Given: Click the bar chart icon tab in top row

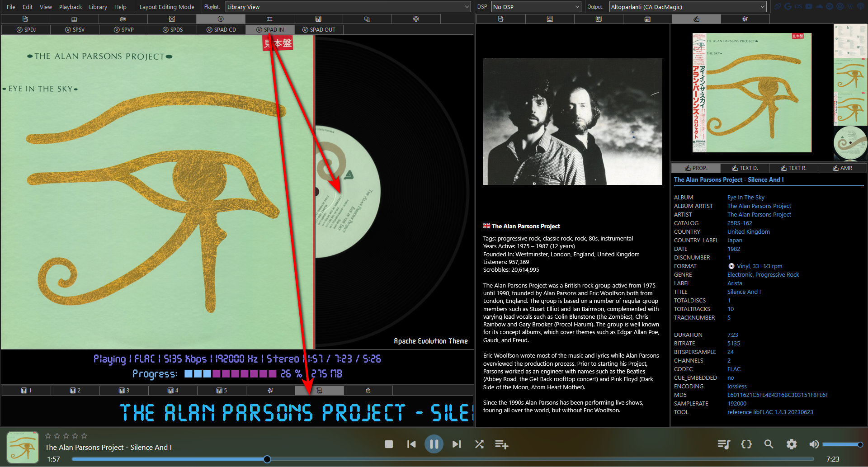Looking at the screenshot, I should tap(318, 19).
